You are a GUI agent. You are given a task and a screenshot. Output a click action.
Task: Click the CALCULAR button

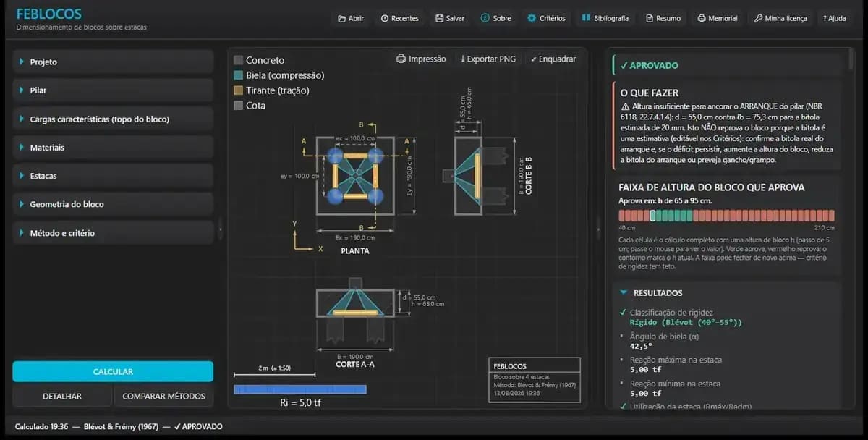coord(113,371)
